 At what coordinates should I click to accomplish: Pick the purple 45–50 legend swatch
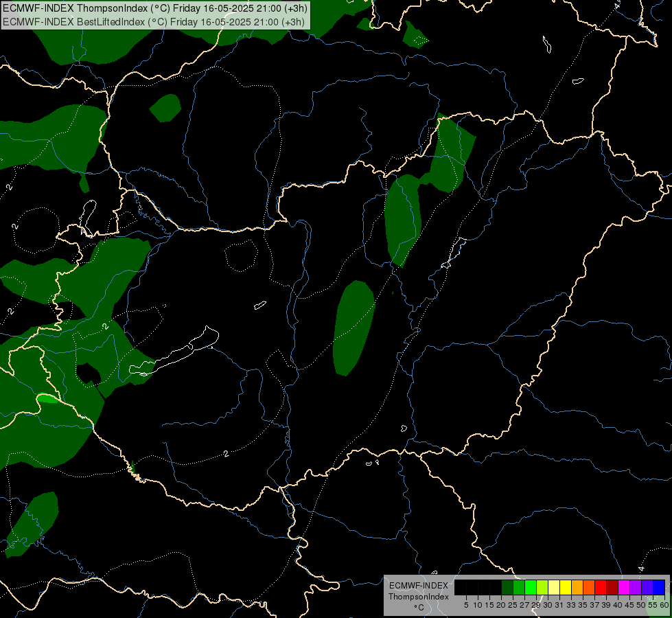click(636, 587)
